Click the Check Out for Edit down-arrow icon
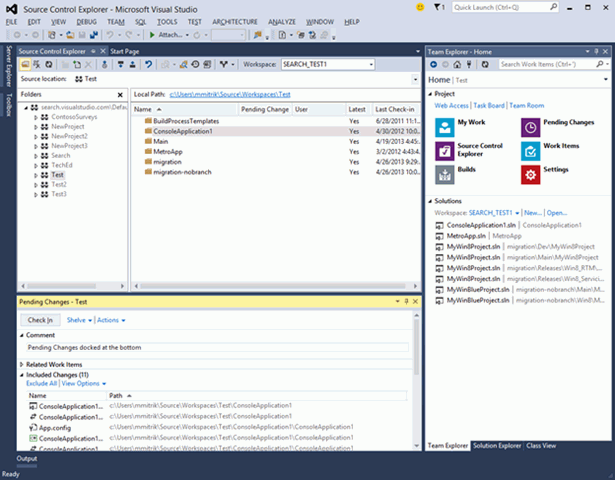The width and height of the screenshot is (615, 480). [x=120, y=64]
